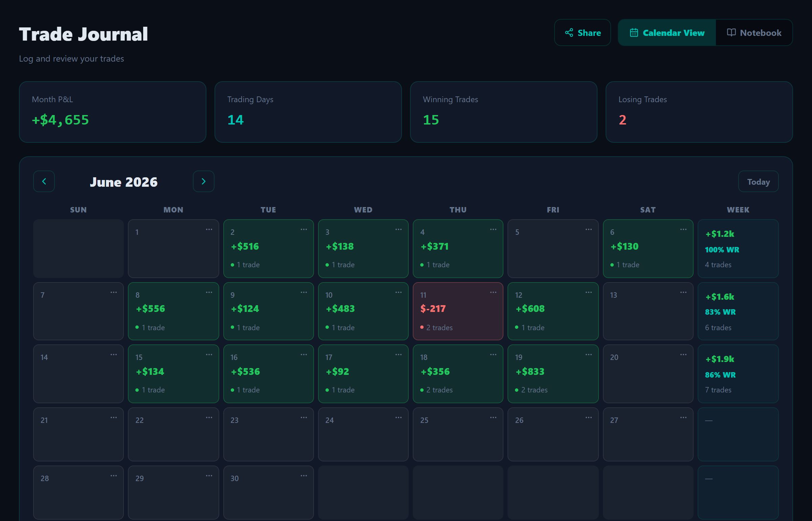Screen dimensions: 812x521
Task: Select the empty June 24 day cell
Action: coord(363,434)
